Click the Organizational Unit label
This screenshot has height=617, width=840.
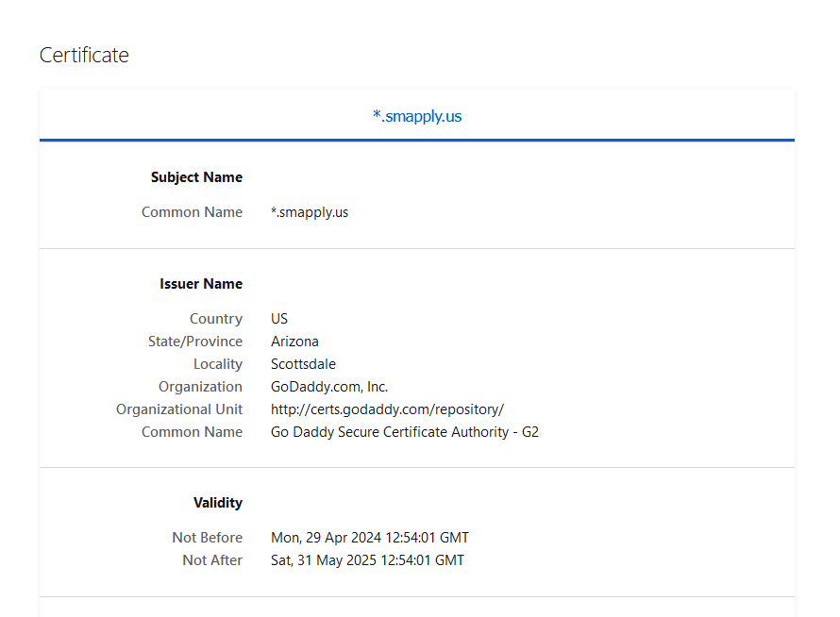179,409
